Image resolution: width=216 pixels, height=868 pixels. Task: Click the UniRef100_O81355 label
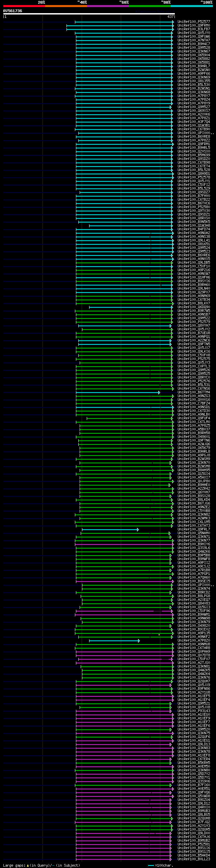(194, 81)
